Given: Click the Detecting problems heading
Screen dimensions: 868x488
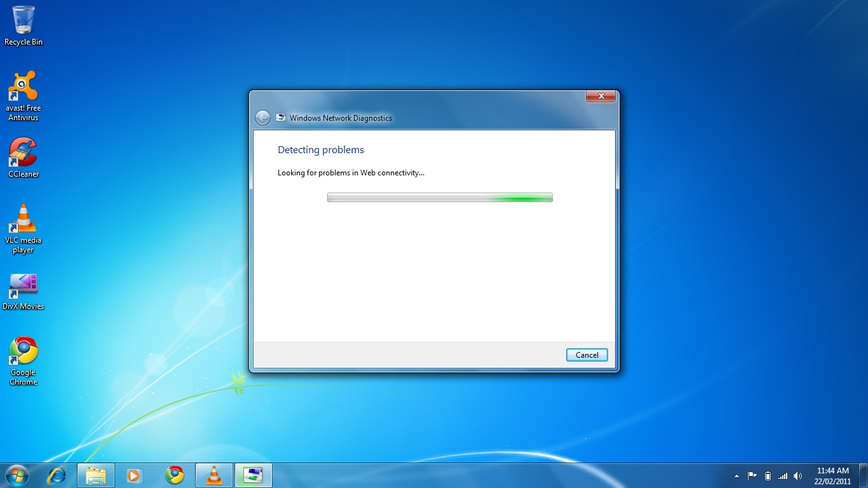Looking at the screenshot, I should coord(321,150).
